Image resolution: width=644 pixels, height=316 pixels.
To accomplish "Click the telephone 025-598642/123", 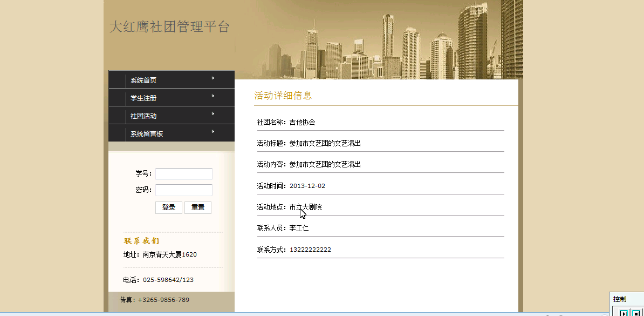I will [x=168, y=280].
